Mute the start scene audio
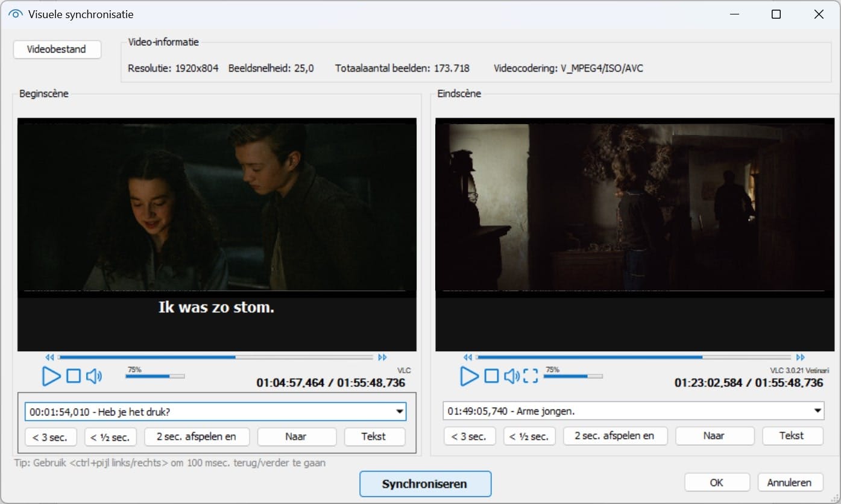The height and width of the screenshot is (504, 841). 94,376
